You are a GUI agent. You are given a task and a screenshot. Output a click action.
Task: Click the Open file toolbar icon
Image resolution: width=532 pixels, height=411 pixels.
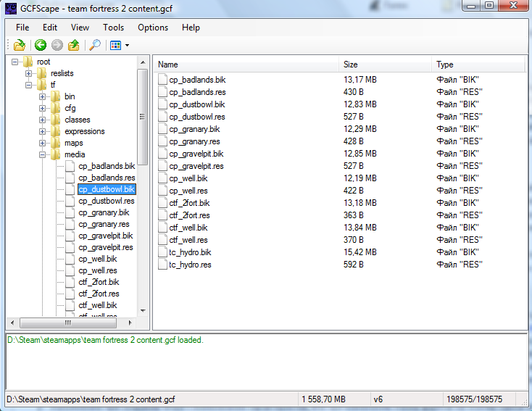(20, 46)
